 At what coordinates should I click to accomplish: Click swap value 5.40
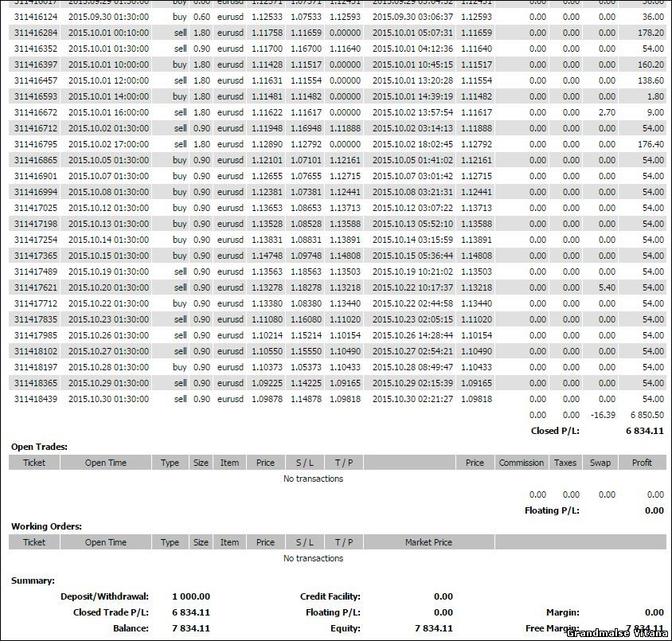click(x=607, y=287)
